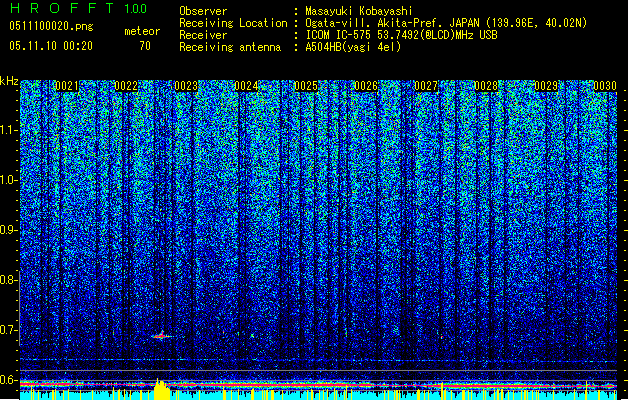
Task: Click time marker 0026
Action: (366, 86)
